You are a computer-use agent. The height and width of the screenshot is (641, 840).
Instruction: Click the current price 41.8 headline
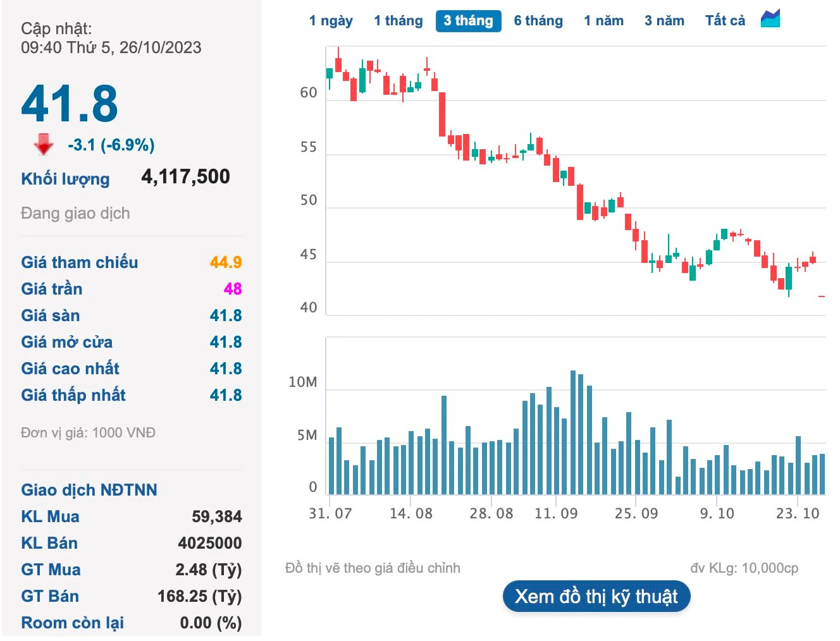[x=70, y=104]
